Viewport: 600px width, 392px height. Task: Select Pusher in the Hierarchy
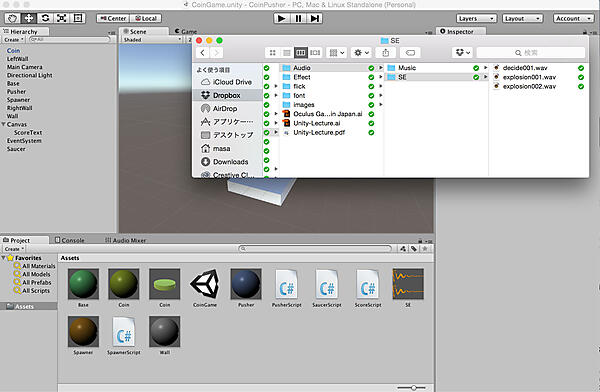coord(16,91)
